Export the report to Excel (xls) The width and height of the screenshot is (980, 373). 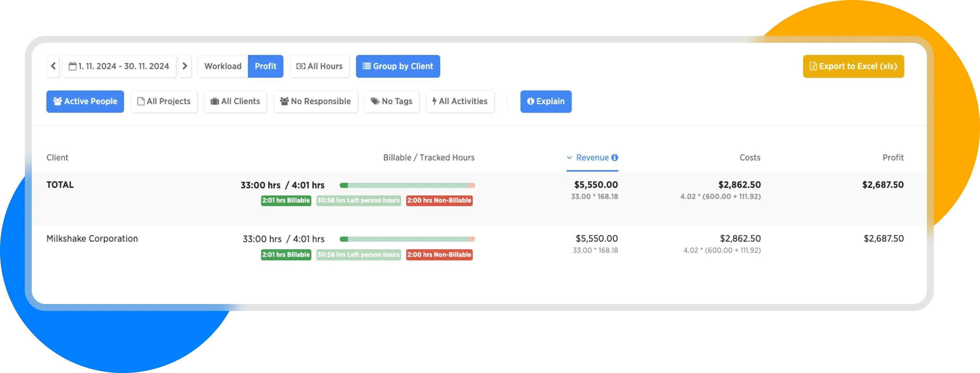pyautogui.click(x=853, y=66)
